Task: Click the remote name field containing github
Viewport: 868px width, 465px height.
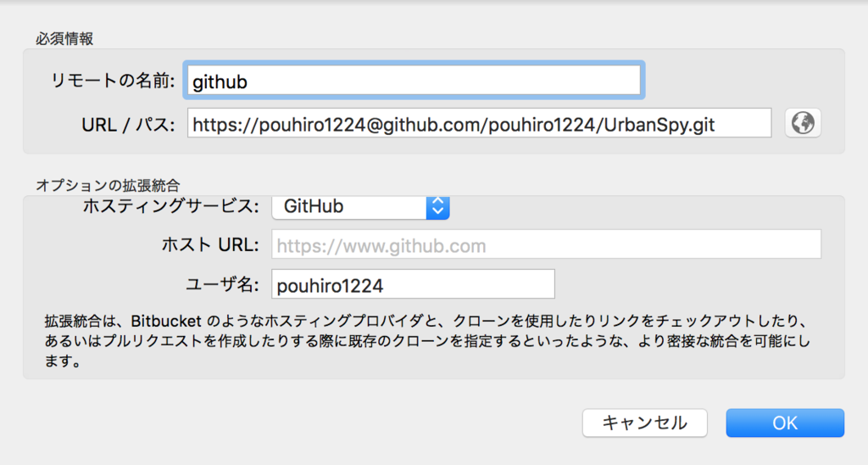Action: 414,81
